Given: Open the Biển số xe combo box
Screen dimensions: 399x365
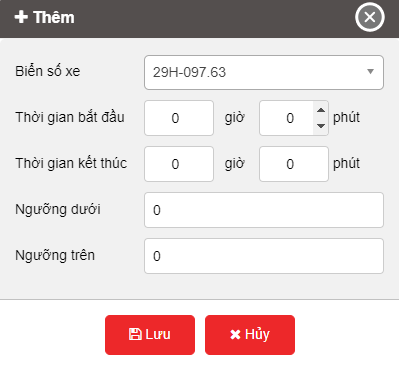Looking at the screenshot, I should click(264, 72).
